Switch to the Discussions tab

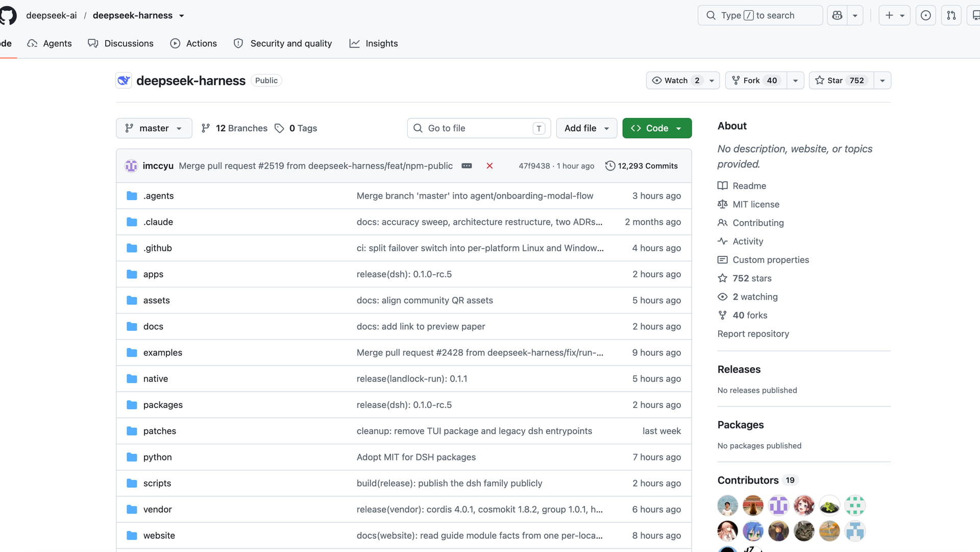[x=120, y=43]
